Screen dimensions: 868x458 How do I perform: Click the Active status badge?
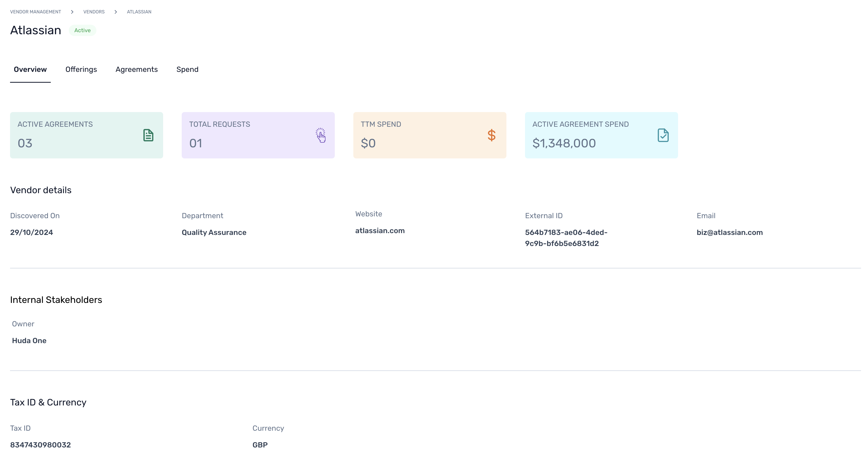coord(82,30)
